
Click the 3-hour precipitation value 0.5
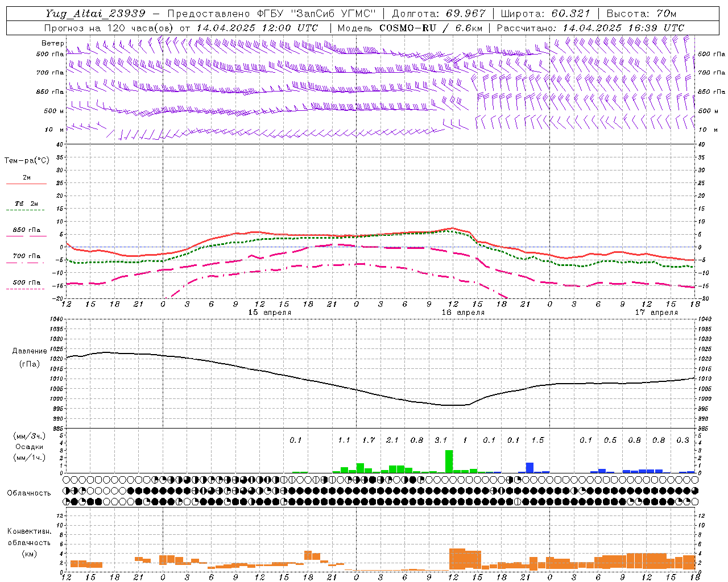(x=610, y=440)
